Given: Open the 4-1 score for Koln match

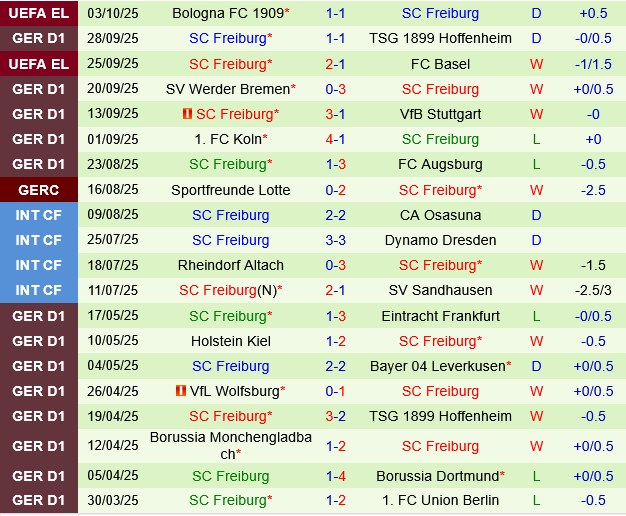Looking at the screenshot, I should coord(335,139).
